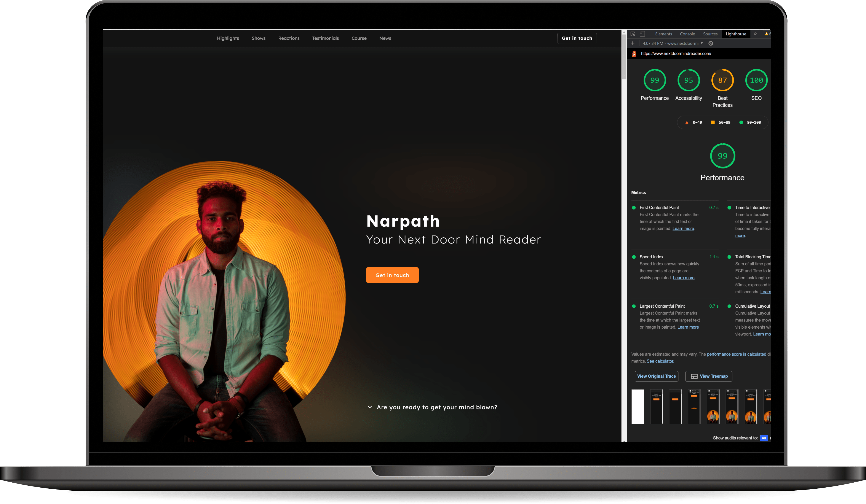Click the orange Get in touch button
The height and width of the screenshot is (504, 866).
pos(392,275)
